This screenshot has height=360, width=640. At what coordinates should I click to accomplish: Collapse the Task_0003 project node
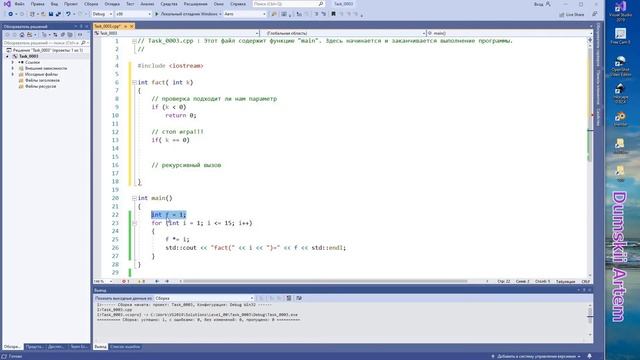tap(7, 56)
